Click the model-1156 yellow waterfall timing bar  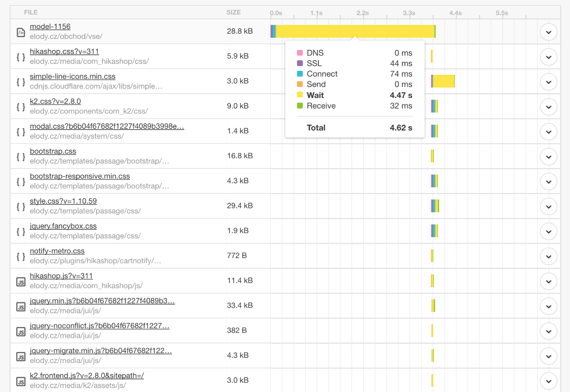click(355, 31)
